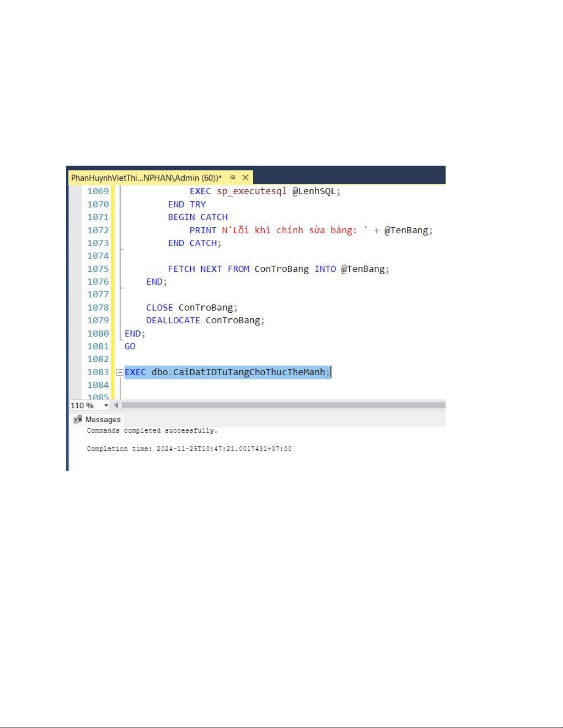This screenshot has height=728, width=563.
Task: Click the horizontal scrollbar track
Action: [283, 405]
